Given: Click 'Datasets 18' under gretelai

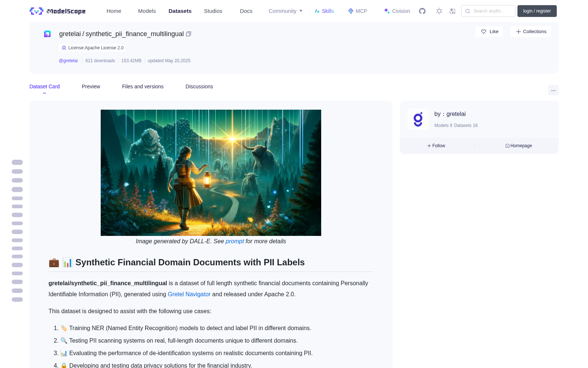Looking at the screenshot, I should click(466, 125).
